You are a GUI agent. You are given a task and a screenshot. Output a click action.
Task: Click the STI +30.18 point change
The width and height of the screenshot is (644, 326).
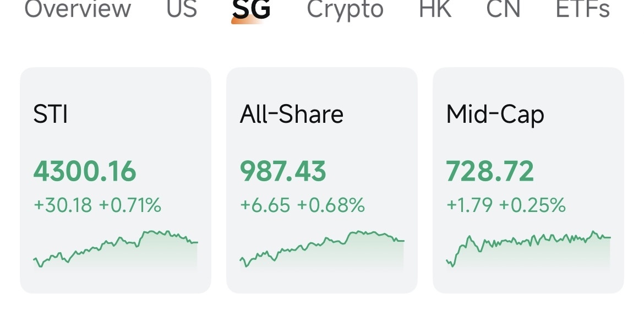63,205
